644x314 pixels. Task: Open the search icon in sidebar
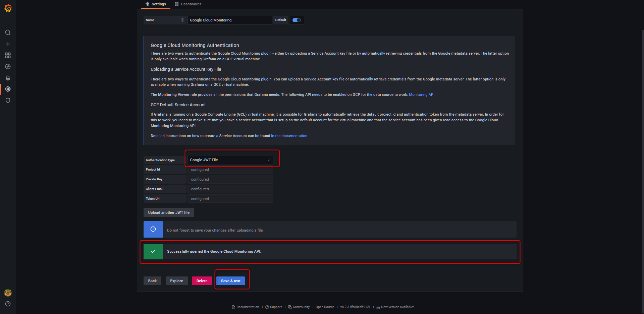tap(8, 33)
